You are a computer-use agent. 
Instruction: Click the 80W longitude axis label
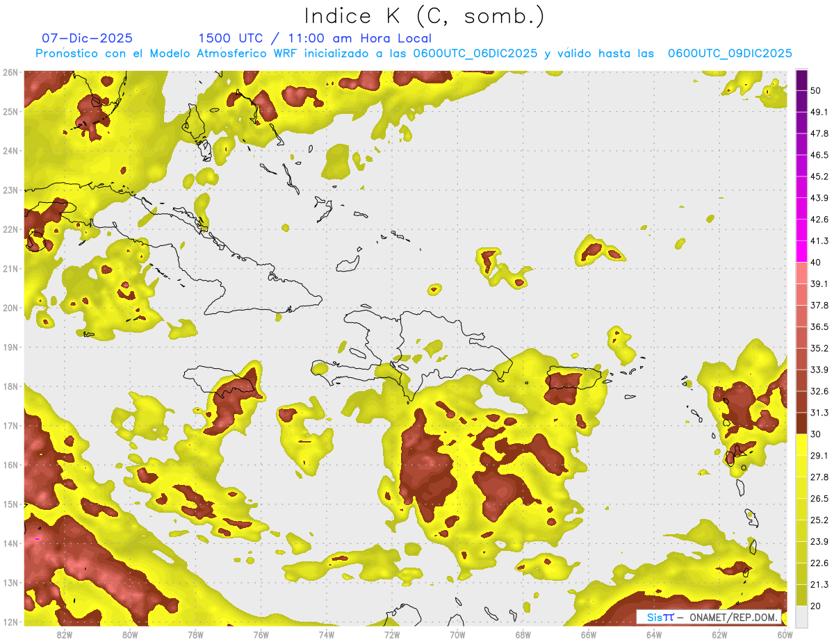(130, 634)
